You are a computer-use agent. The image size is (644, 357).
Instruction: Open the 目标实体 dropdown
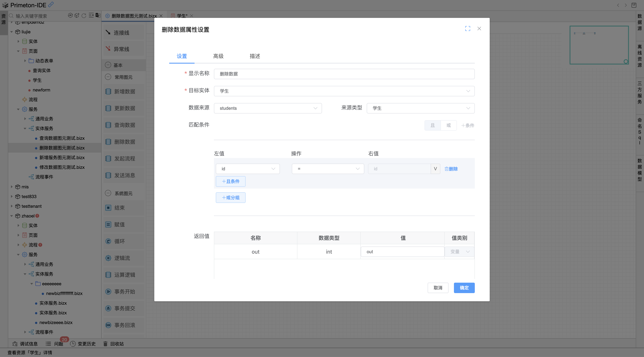pos(344,91)
